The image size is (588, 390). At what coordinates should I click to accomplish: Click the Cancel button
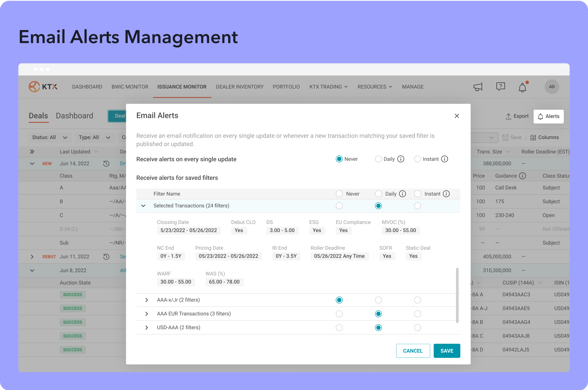coord(413,351)
